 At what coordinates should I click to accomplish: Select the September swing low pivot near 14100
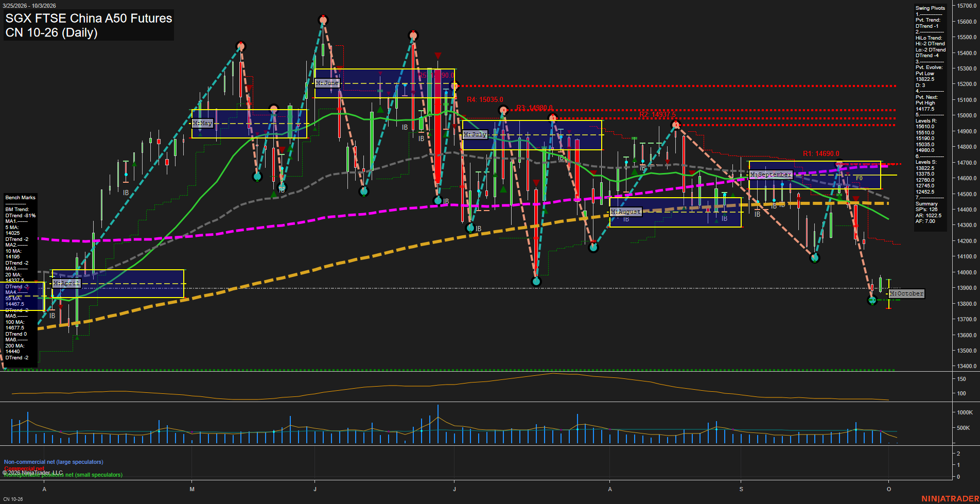[x=815, y=258]
